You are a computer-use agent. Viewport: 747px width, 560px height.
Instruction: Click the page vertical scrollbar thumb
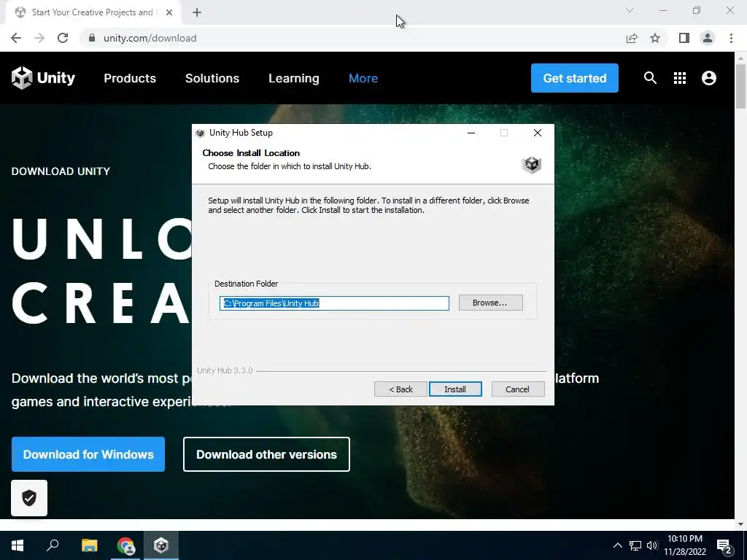coord(740,86)
